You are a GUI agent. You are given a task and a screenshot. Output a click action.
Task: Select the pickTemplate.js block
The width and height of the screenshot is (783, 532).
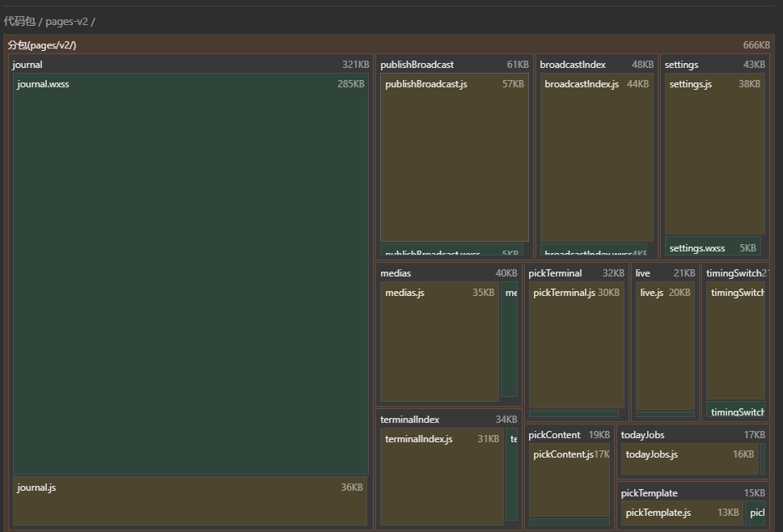[x=682, y=513]
